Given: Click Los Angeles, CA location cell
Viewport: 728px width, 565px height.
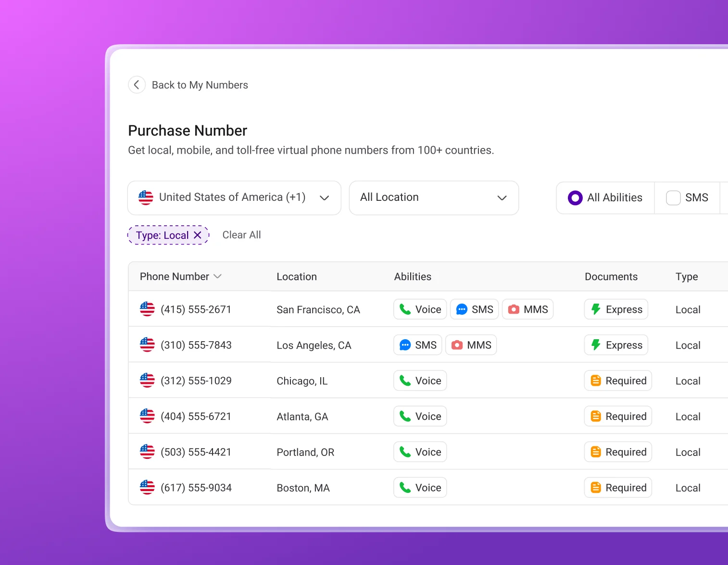Looking at the screenshot, I should click(314, 345).
